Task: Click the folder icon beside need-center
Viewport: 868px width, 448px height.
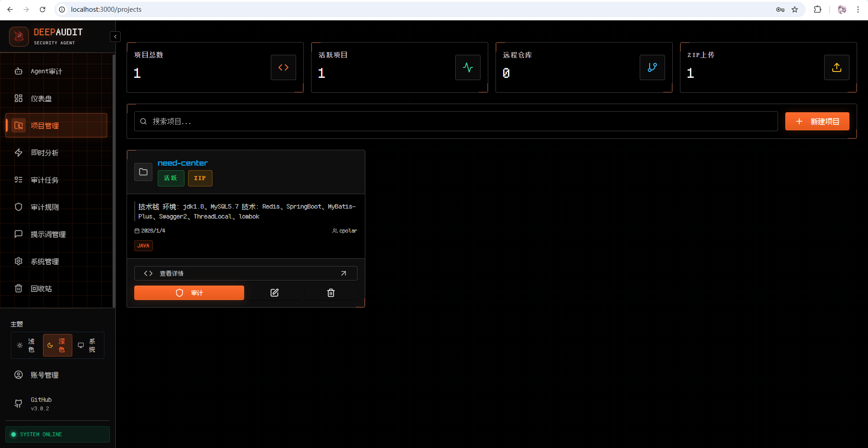Action: [143, 172]
